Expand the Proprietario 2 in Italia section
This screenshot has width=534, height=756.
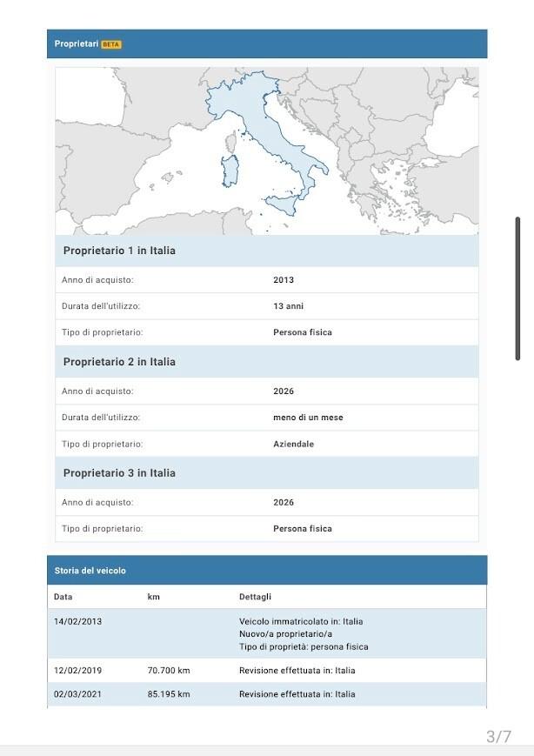pyautogui.click(x=119, y=362)
